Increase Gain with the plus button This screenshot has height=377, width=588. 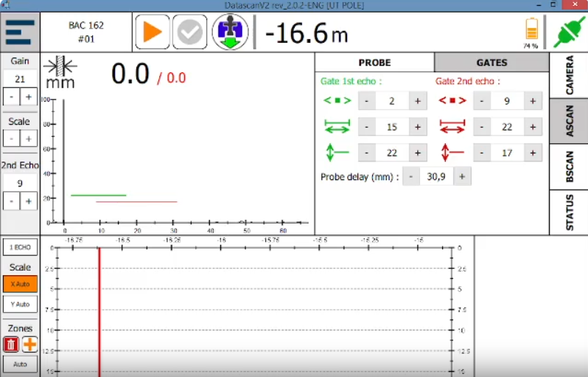(x=29, y=97)
